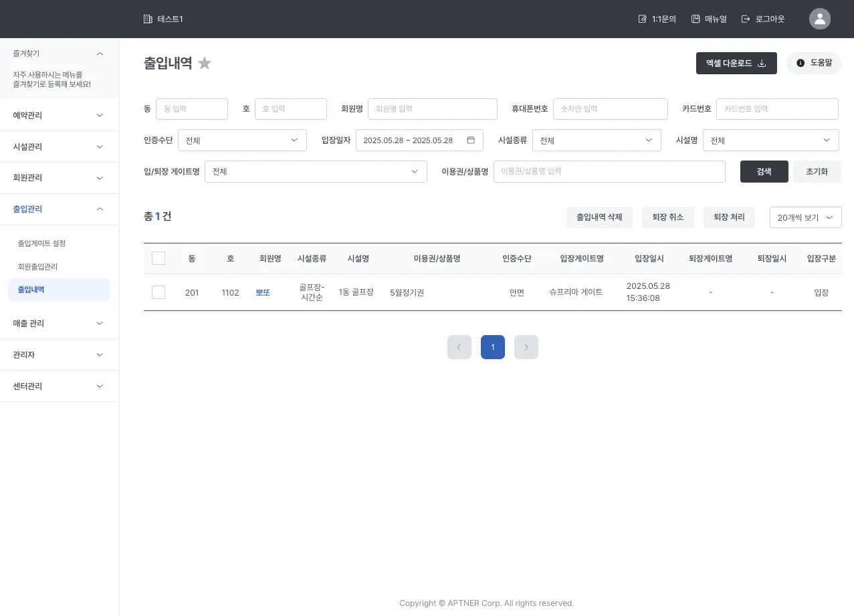Click 5월정기권 cell
The height and width of the screenshot is (616, 854).
tap(407, 292)
